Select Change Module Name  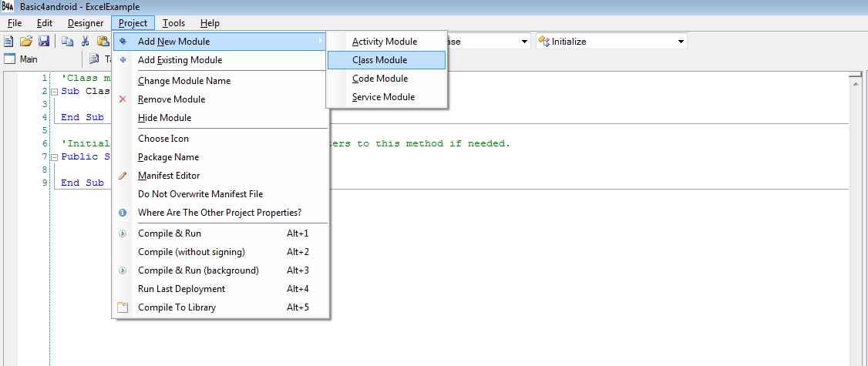[220, 81]
